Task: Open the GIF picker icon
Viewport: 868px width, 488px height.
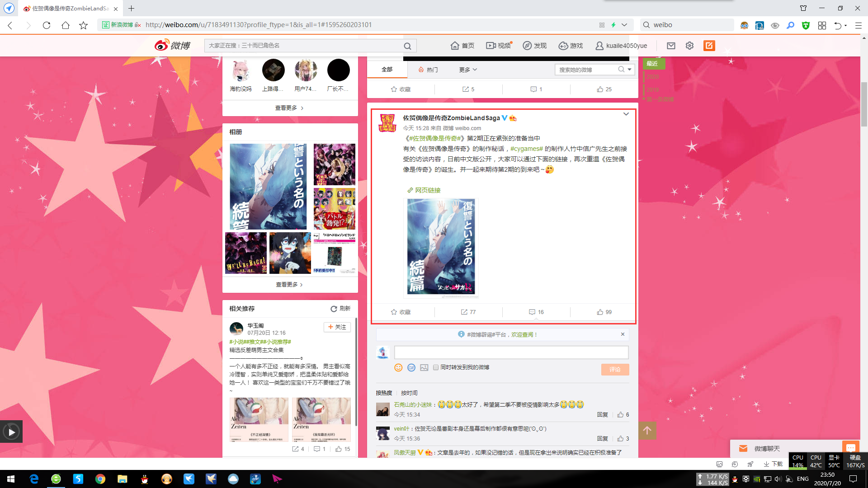Action: [411, 367]
